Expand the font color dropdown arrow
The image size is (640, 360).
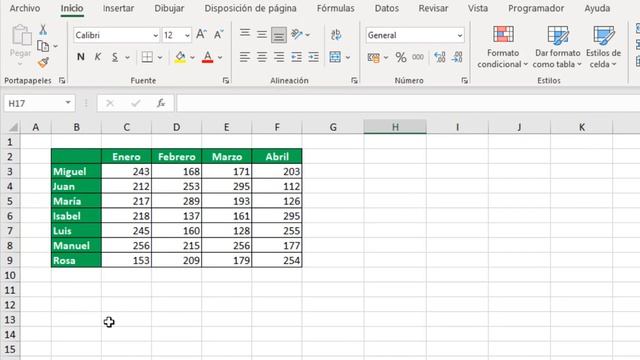220,58
